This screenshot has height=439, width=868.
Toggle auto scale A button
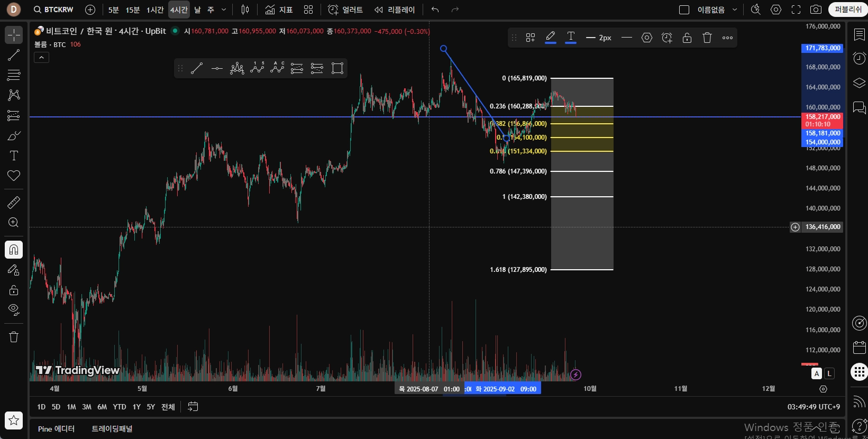point(817,374)
